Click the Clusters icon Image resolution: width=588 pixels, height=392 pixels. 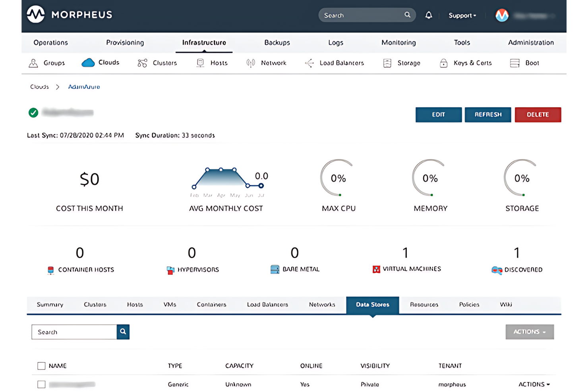click(x=142, y=63)
